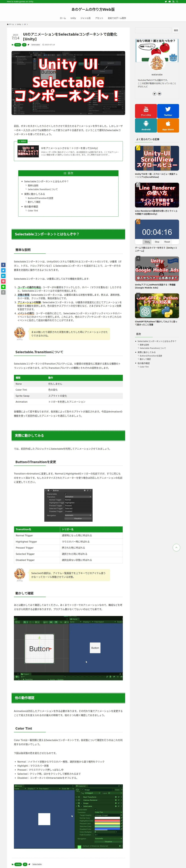186x868 pixels.
Task: Open アセット navigation menu
Action: (x=99, y=18)
